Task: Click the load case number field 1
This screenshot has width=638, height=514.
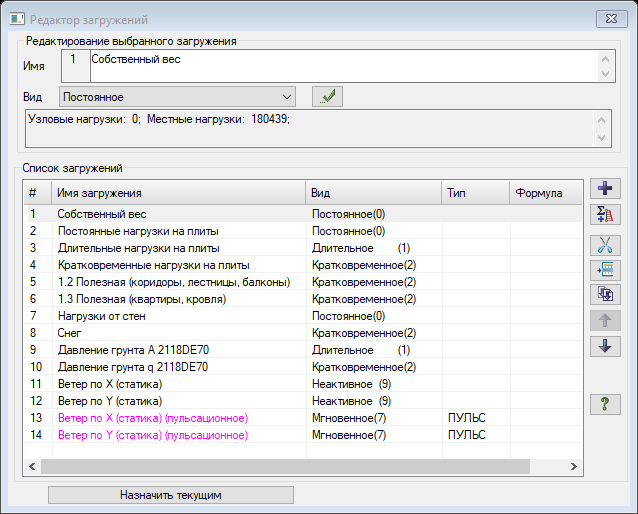Action: (x=76, y=66)
